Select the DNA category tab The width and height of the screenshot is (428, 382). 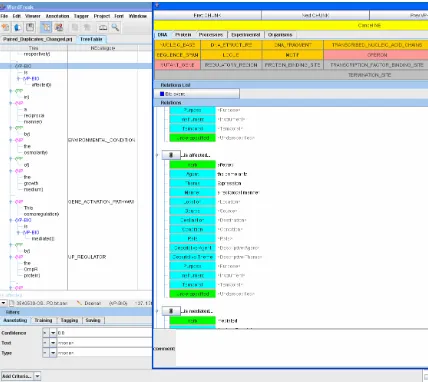point(162,35)
